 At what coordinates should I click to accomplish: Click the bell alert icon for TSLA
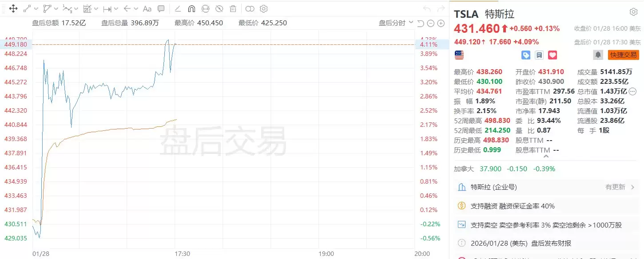tap(598, 55)
